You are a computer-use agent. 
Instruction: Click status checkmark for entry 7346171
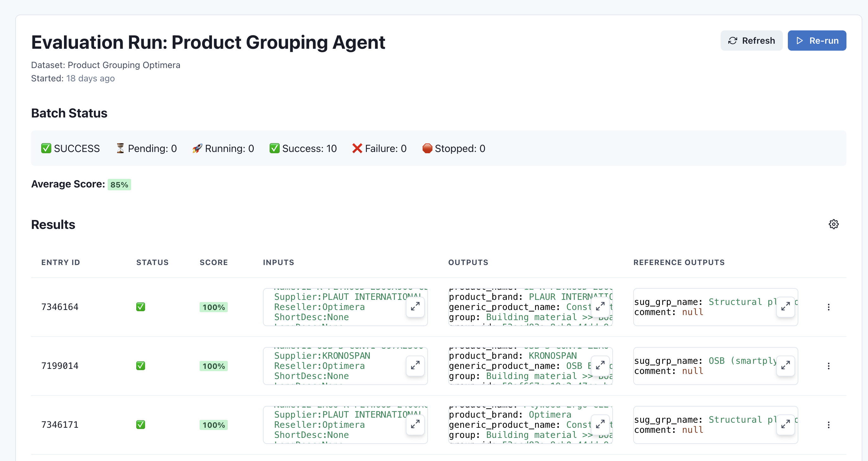(141, 425)
